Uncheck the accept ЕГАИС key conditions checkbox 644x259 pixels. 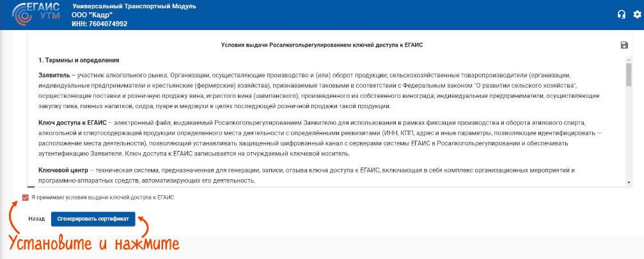pyautogui.click(x=25, y=198)
